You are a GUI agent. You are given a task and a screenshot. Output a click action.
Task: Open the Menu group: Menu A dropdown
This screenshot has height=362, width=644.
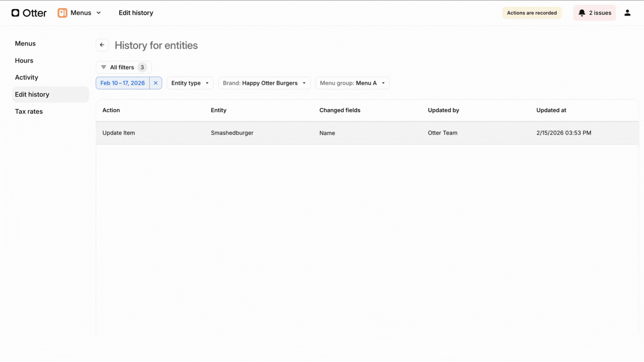tap(352, 83)
